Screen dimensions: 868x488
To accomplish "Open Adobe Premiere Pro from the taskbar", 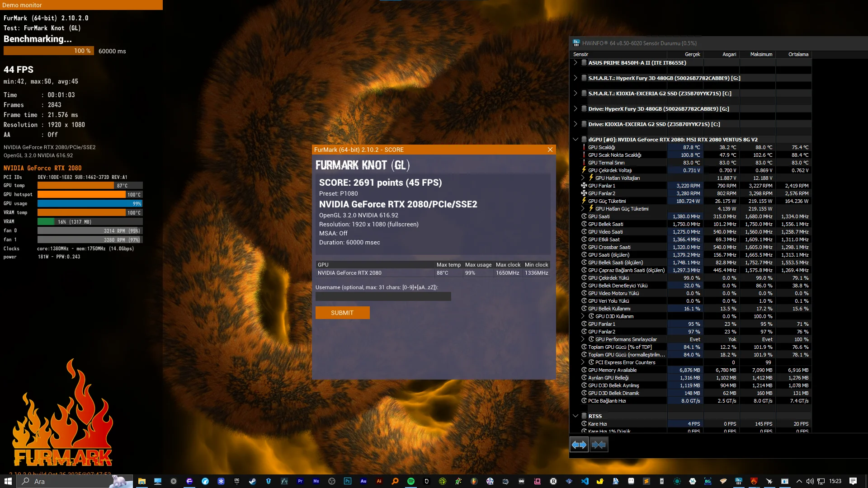I will click(300, 481).
